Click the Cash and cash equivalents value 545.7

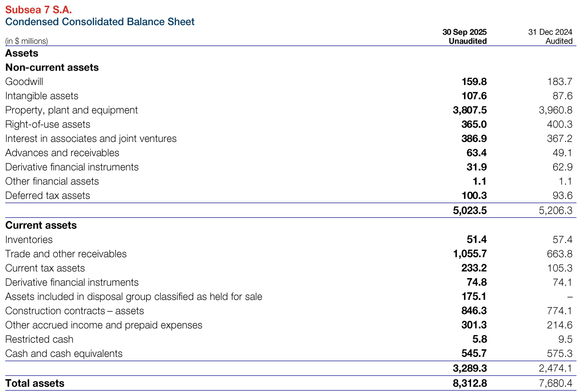(x=474, y=354)
